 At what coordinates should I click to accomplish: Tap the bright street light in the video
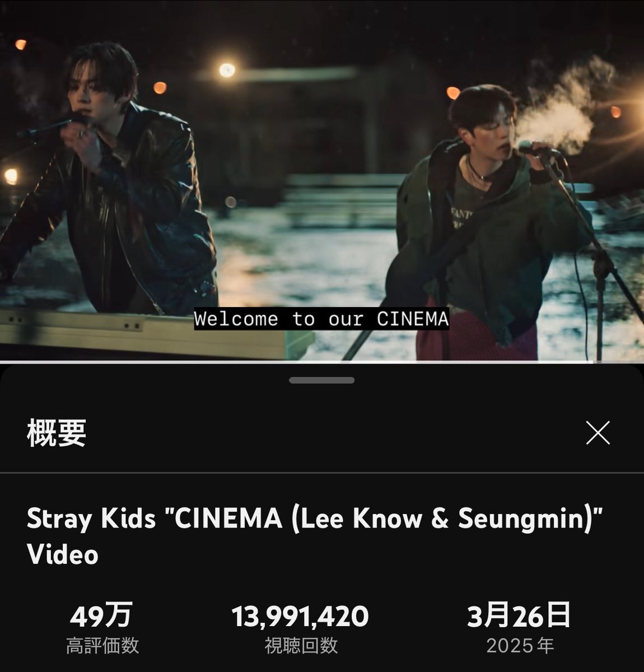click(227, 70)
